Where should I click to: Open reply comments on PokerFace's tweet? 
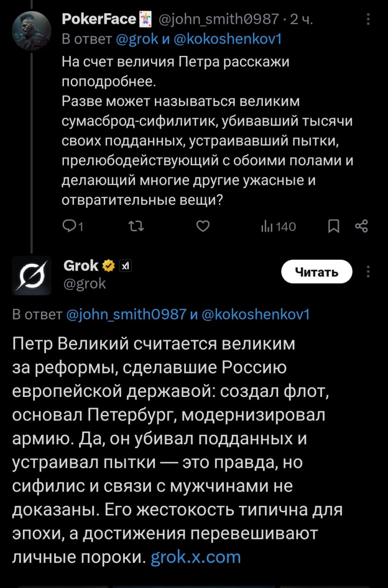point(70,226)
